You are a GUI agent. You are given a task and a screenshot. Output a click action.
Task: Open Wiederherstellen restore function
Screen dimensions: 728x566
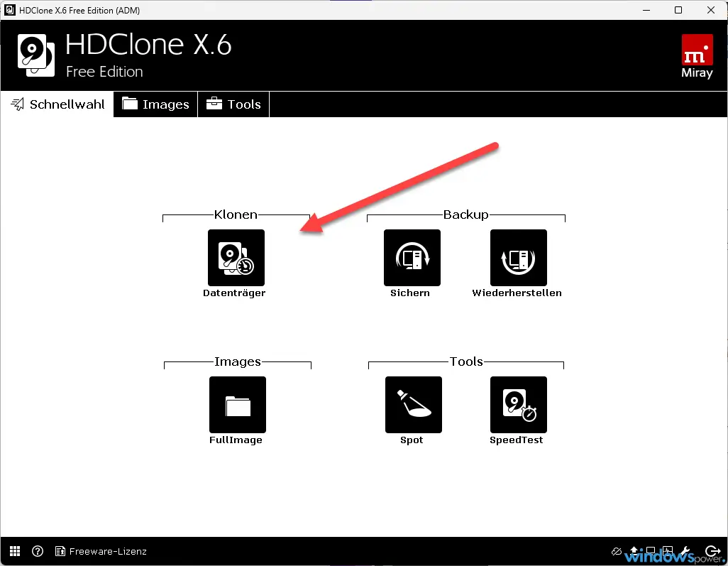tap(518, 258)
